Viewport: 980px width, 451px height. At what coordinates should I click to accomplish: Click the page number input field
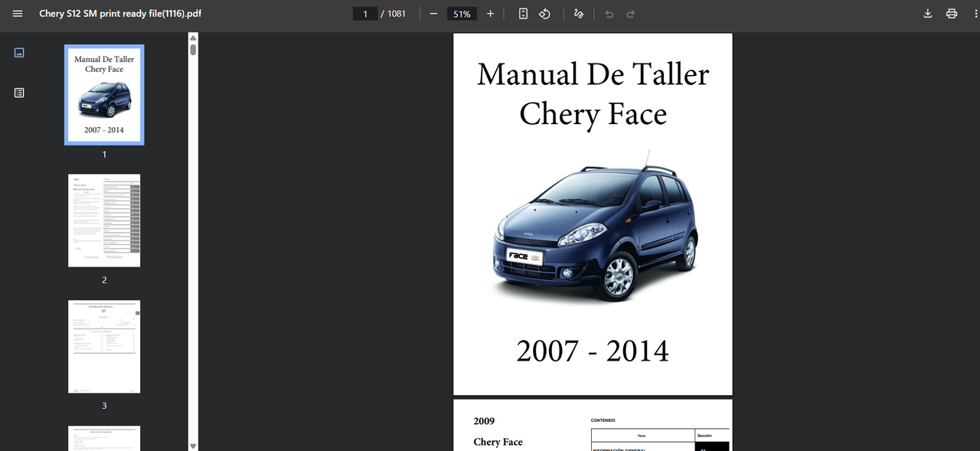pos(365,14)
